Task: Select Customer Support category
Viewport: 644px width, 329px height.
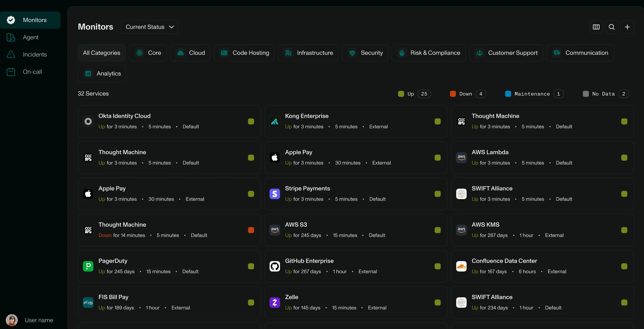Action: pos(506,53)
